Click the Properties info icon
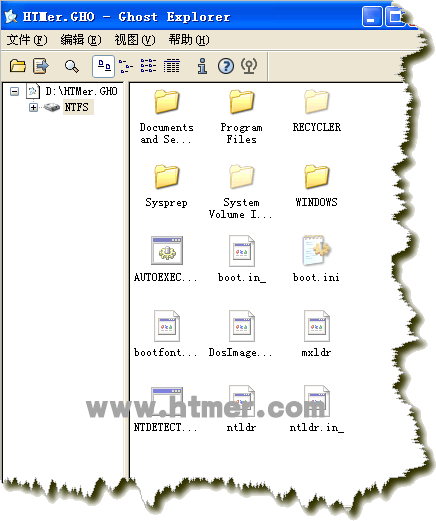 202,66
